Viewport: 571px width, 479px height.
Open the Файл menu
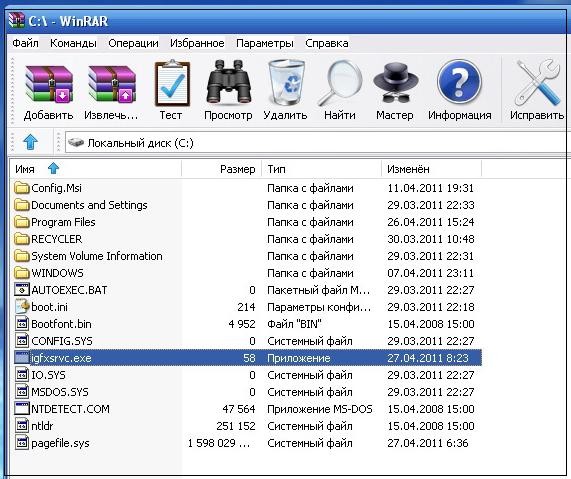tap(25, 43)
